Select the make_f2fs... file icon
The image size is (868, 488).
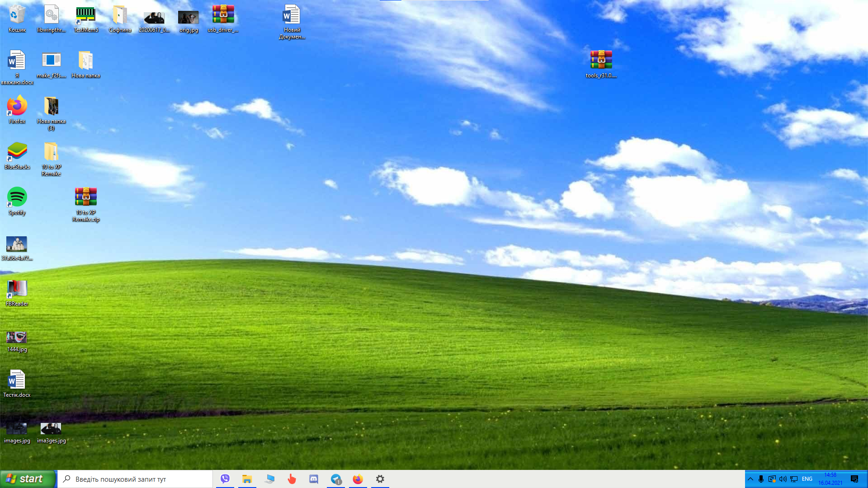pos(52,64)
